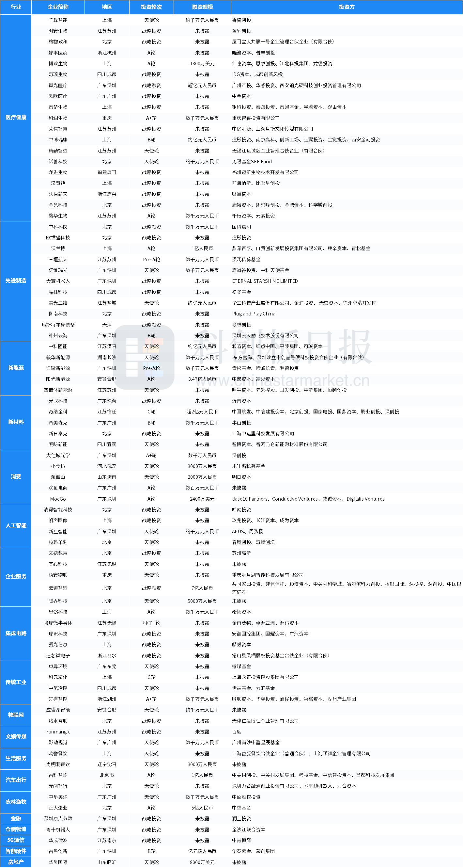Select the 先进制造 industry cell
This screenshot has width=463, height=868.
16,281
